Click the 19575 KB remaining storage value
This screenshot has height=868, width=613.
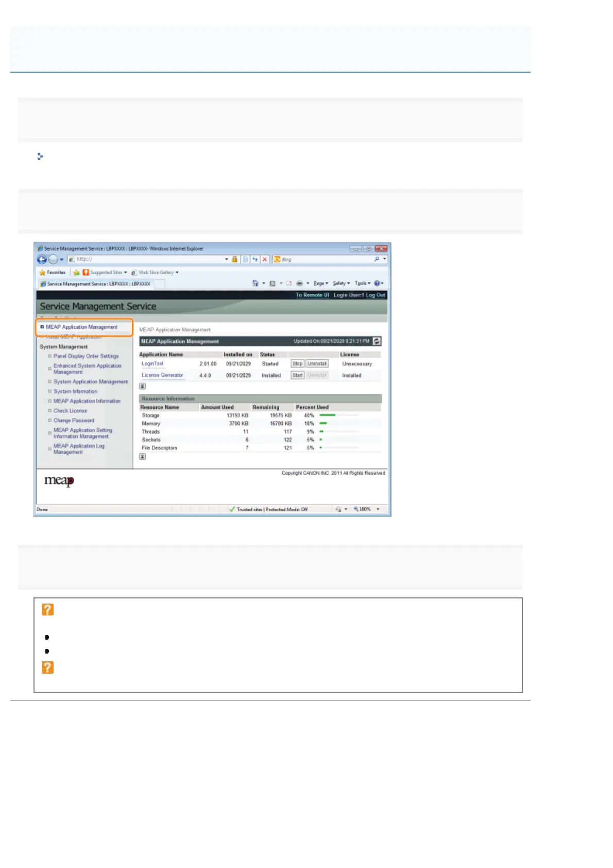tap(281, 415)
